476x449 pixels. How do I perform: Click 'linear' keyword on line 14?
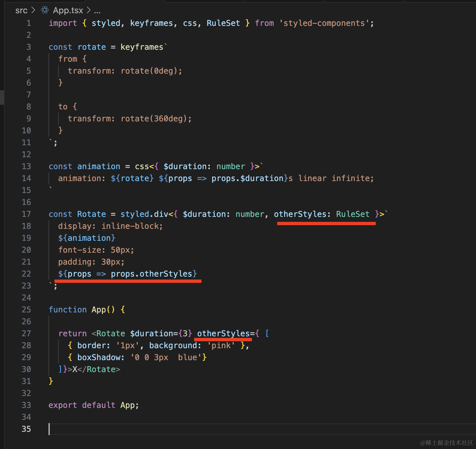point(312,178)
